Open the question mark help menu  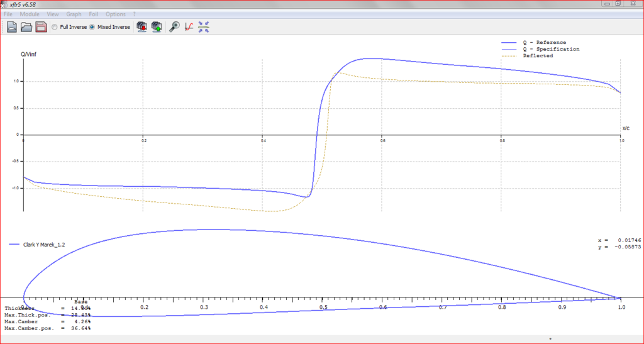pyautogui.click(x=134, y=14)
